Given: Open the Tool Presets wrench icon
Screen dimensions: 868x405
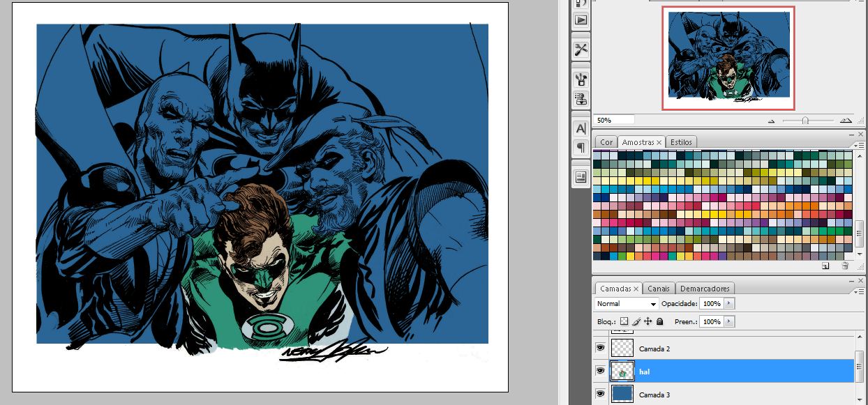Looking at the screenshot, I should [581, 49].
